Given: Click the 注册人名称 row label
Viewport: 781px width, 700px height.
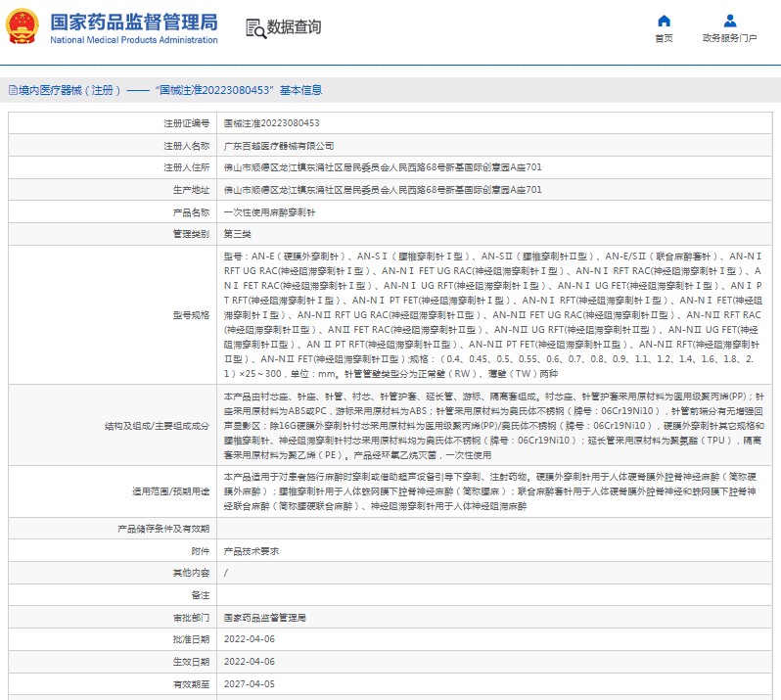Looking at the screenshot, I should click(x=187, y=146).
